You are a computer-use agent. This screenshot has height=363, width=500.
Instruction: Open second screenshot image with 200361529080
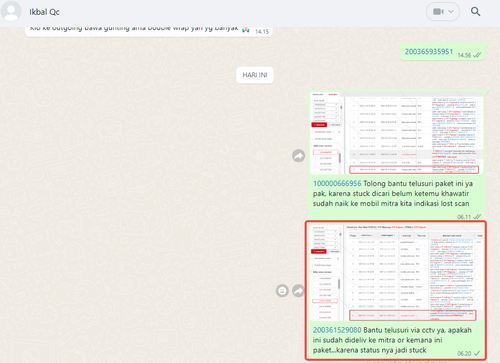(396, 273)
